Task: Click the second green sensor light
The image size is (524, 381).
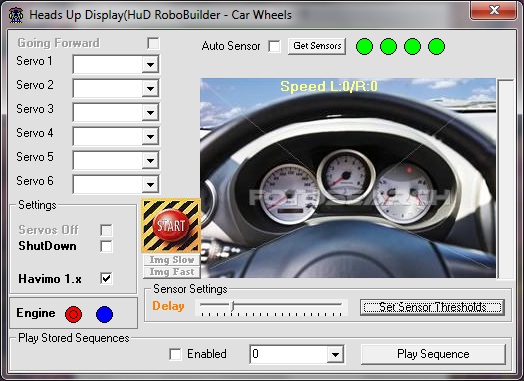Action: pos(388,46)
